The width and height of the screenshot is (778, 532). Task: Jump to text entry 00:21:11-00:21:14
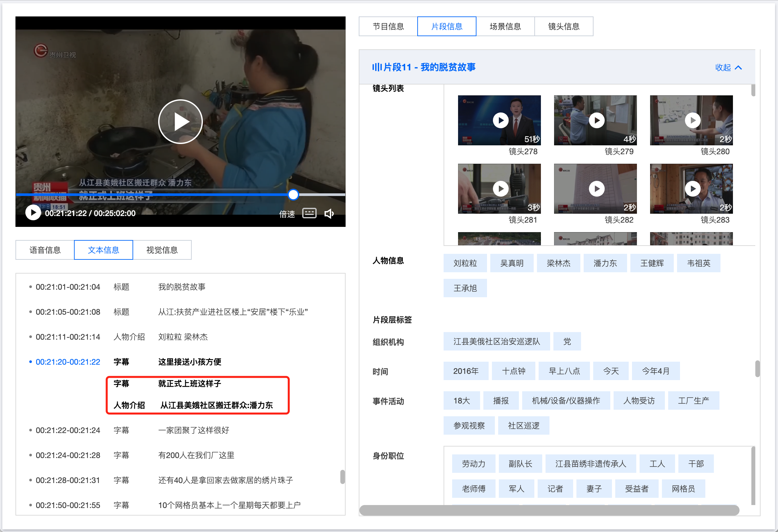pyautogui.click(x=68, y=337)
